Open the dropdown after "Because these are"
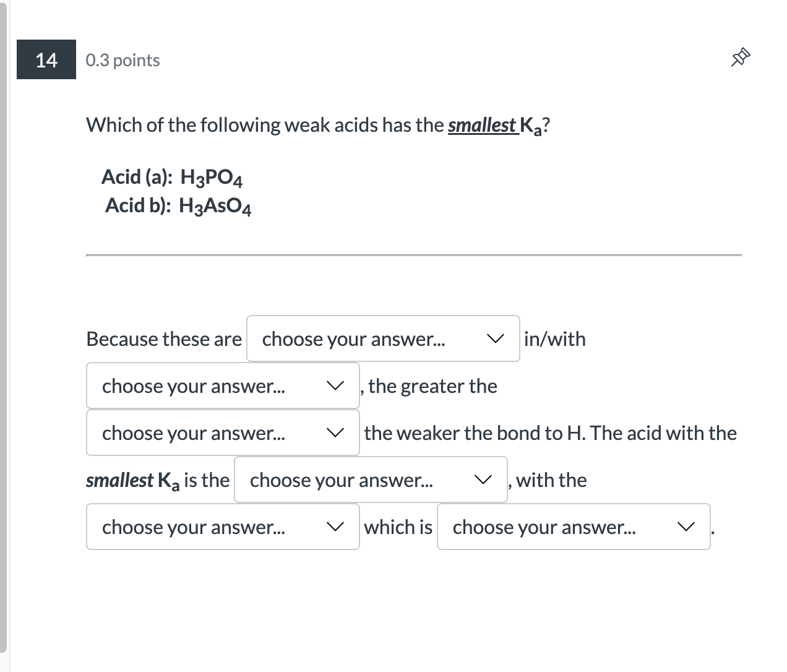This screenshot has height=672, width=787. tap(383, 338)
